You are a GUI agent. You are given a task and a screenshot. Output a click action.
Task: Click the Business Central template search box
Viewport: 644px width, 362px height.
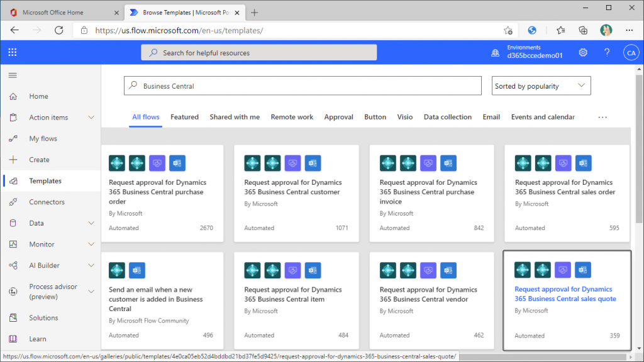tap(303, 85)
